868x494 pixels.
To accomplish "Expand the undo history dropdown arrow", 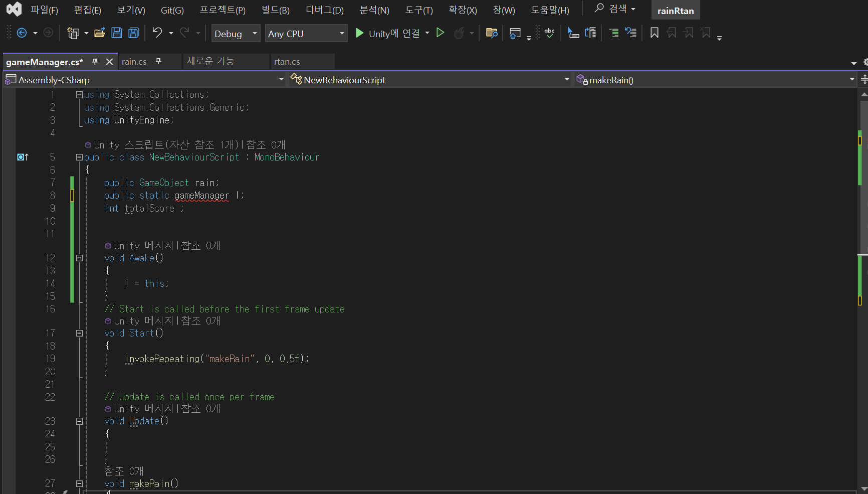I will coord(171,33).
